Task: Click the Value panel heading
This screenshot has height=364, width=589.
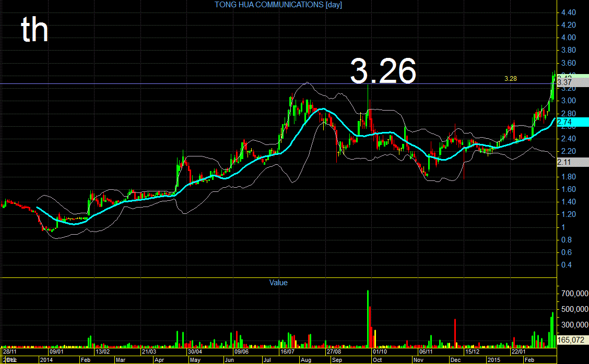Action: click(x=278, y=283)
